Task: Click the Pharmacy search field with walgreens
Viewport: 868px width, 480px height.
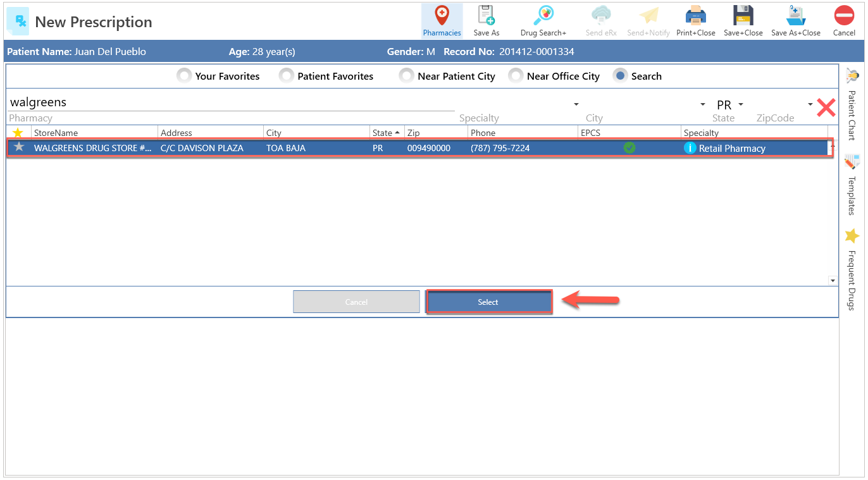Action: pyautogui.click(x=232, y=102)
